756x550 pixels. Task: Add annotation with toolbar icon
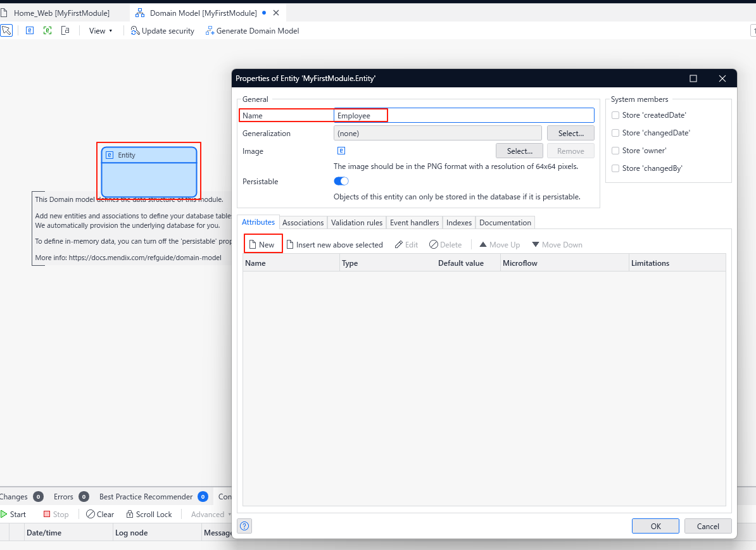coord(66,30)
